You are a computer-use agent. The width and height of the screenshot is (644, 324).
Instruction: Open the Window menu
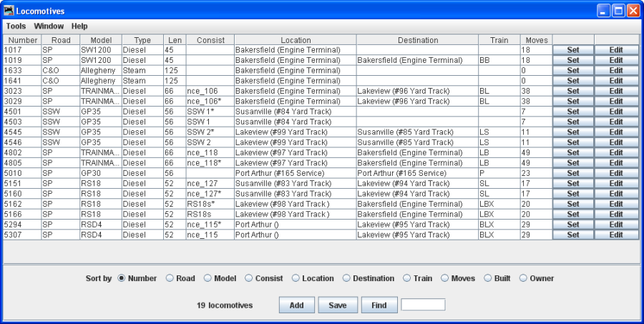click(49, 26)
